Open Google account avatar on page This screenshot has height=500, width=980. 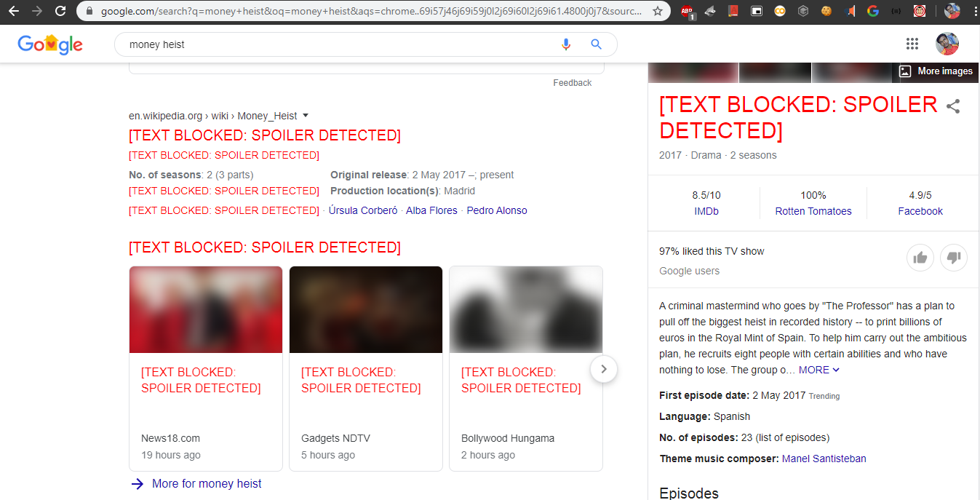[x=947, y=44]
